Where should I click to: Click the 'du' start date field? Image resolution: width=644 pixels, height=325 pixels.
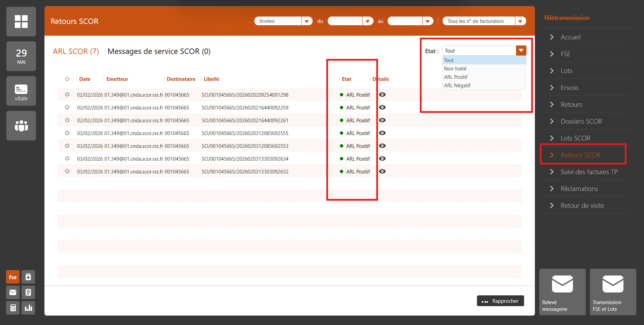[x=345, y=21]
